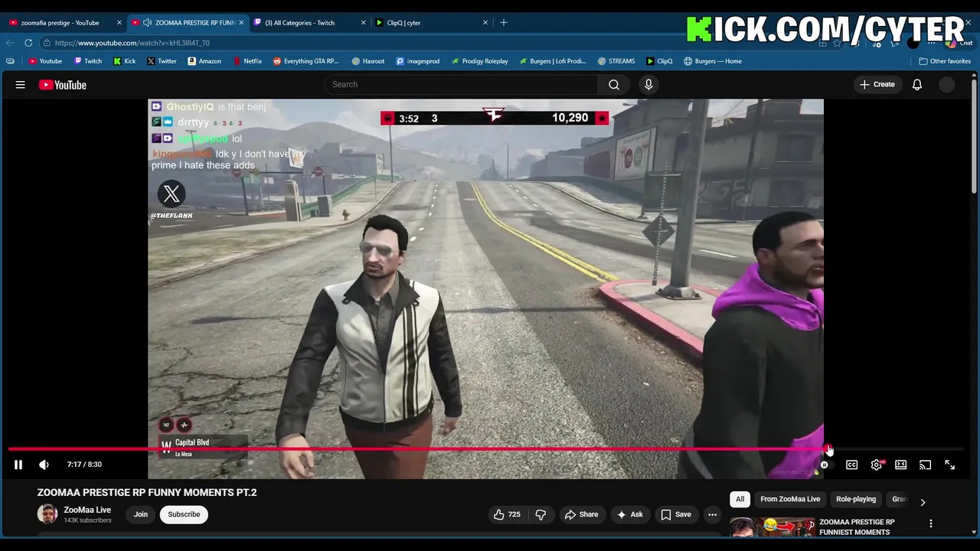Click the progress bar scrubber handle
The image size is (980, 551).
826,449
